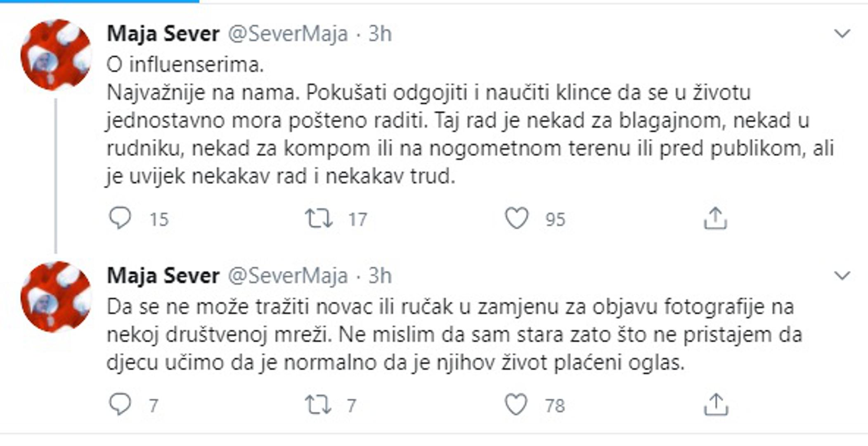Like the tweet with 78 likes

pyautogui.click(x=516, y=405)
